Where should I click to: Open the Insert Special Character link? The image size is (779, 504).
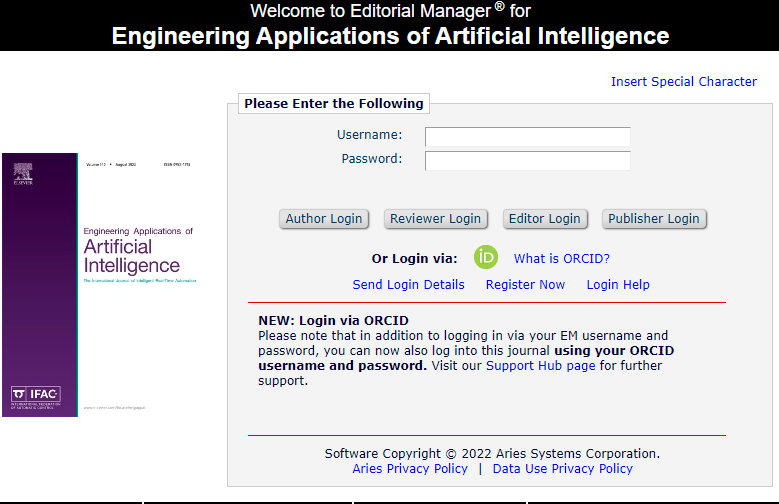(x=684, y=82)
